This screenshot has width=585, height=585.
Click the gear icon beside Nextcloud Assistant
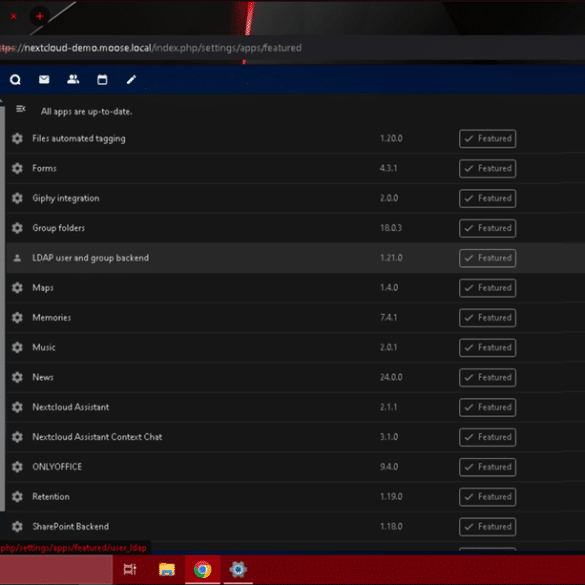[17, 407]
